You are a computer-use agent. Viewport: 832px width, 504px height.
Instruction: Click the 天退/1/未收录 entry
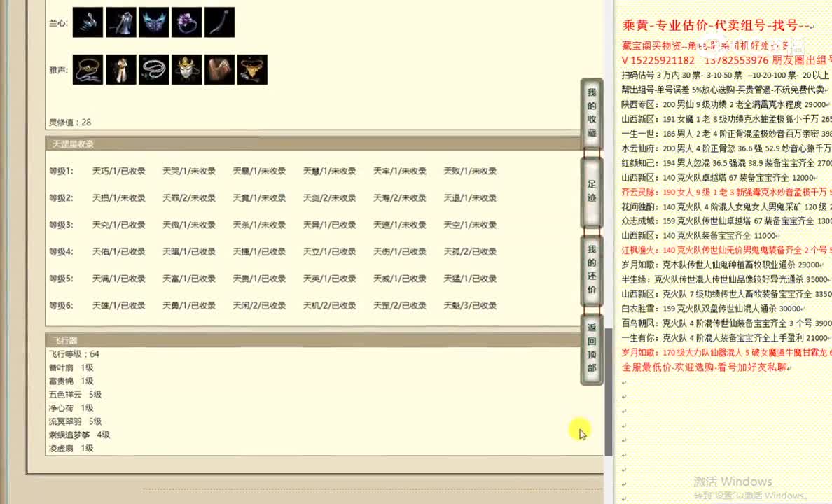pyautogui.click(x=470, y=198)
